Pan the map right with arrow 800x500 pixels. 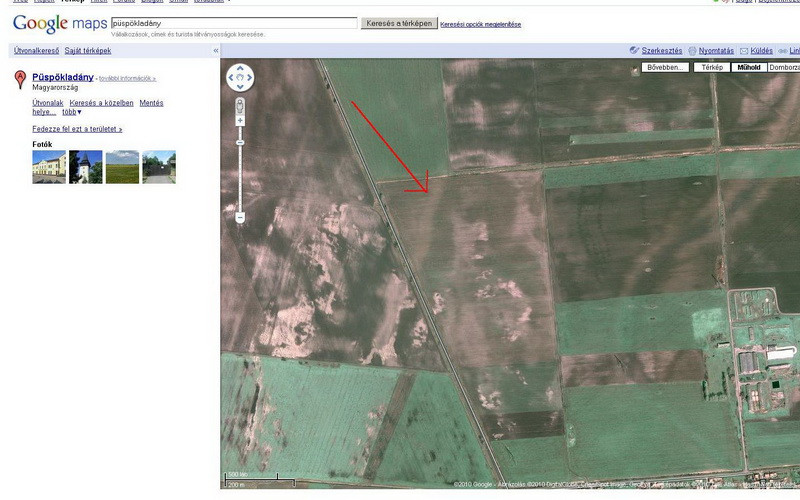pos(249,78)
